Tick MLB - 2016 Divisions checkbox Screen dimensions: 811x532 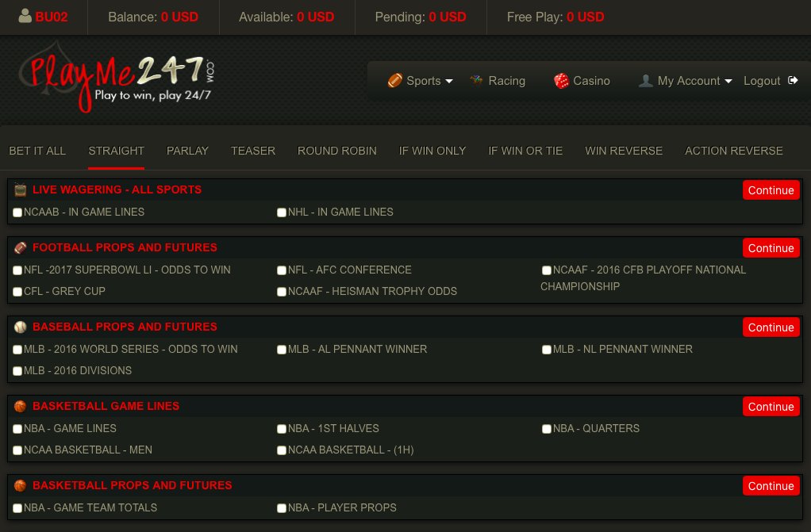click(17, 371)
